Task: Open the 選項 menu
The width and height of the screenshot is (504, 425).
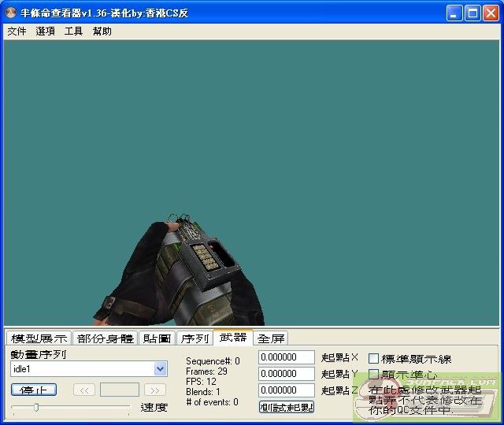Action: [45, 31]
